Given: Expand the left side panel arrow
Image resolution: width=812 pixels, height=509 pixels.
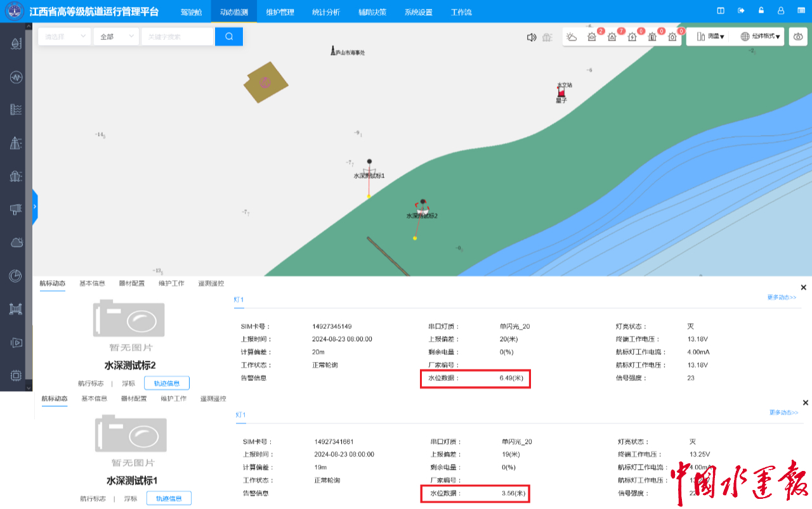Looking at the screenshot, I should pyautogui.click(x=35, y=207).
